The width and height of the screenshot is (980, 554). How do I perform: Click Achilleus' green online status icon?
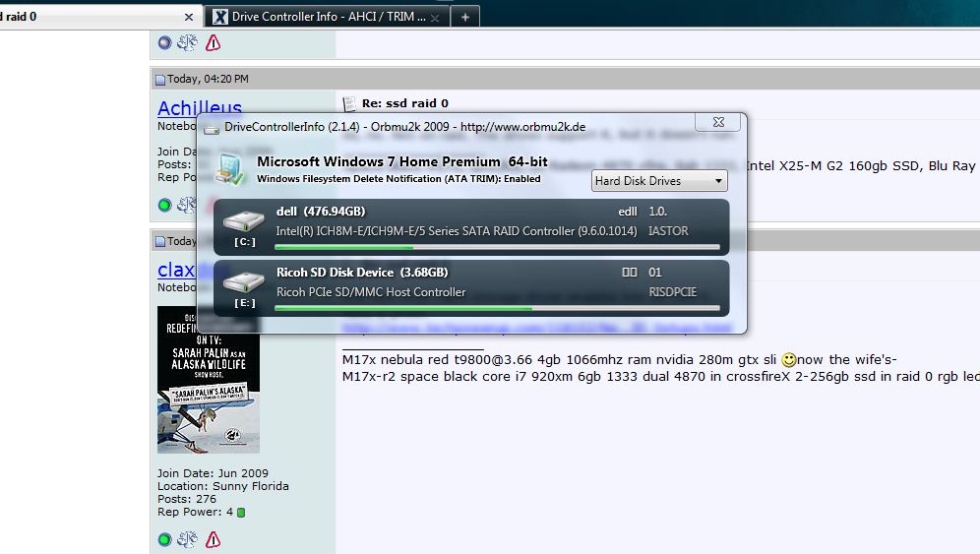click(x=164, y=205)
